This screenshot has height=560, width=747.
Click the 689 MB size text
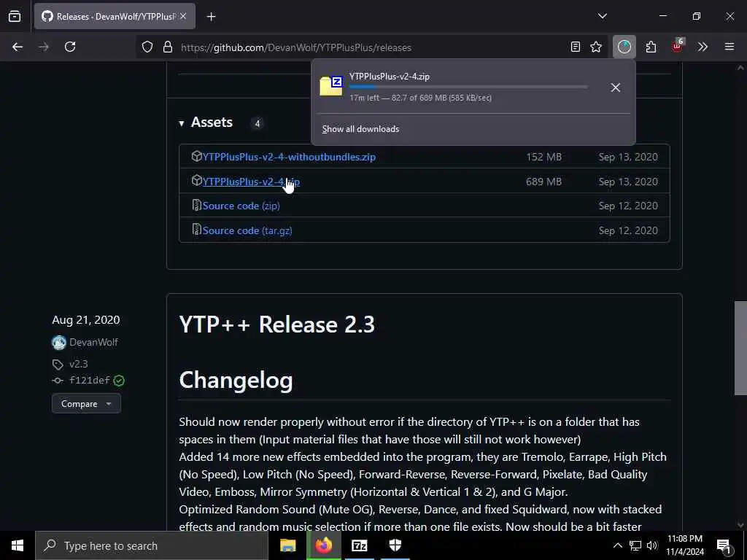pos(543,182)
